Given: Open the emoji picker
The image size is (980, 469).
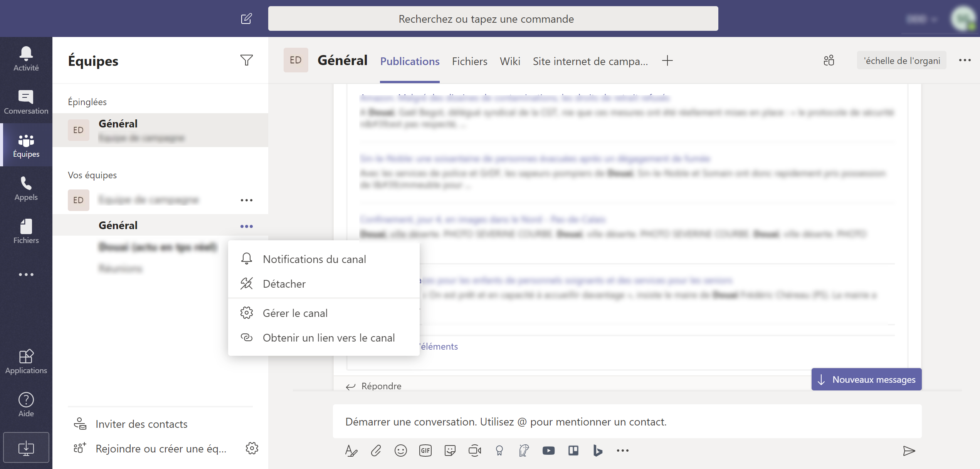Looking at the screenshot, I should (400, 450).
